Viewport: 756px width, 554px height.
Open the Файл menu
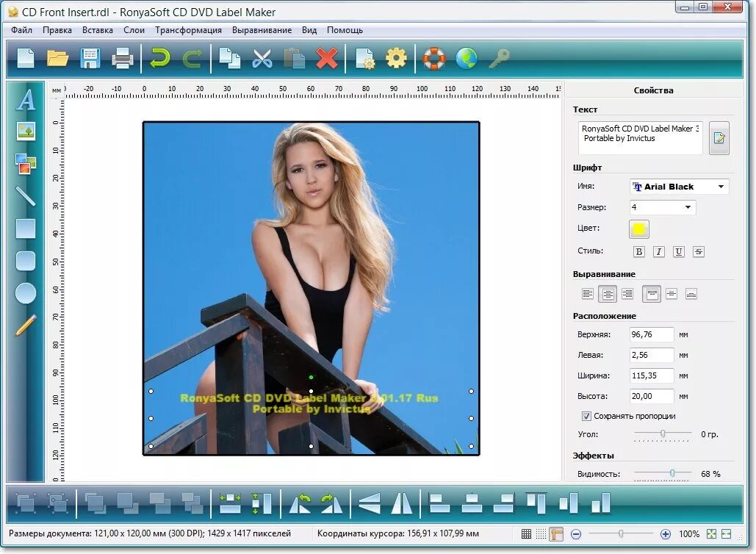click(21, 30)
